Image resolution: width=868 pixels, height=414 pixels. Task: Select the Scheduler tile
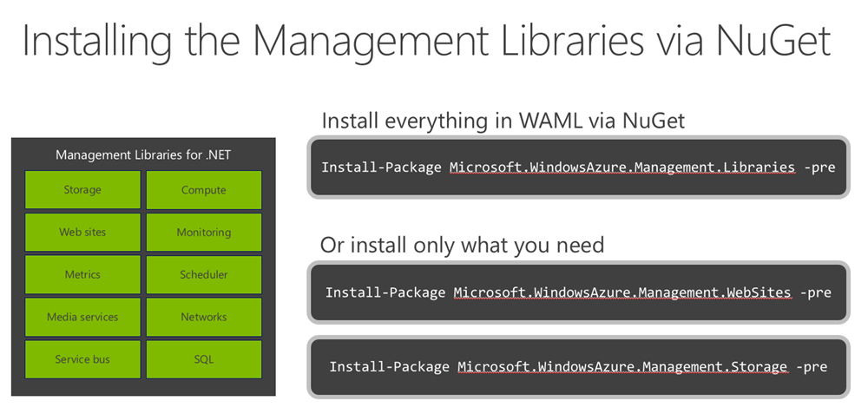pos(204,274)
